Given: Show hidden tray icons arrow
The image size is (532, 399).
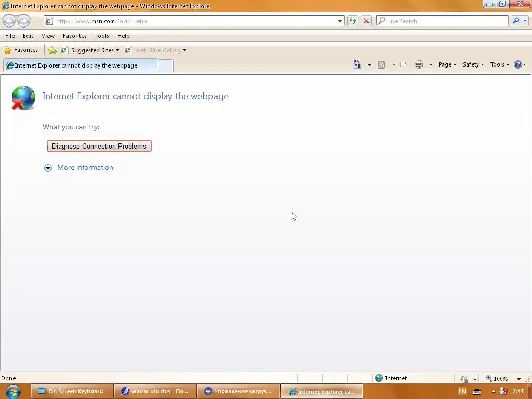Looking at the screenshot, I should tap(493, 392).
